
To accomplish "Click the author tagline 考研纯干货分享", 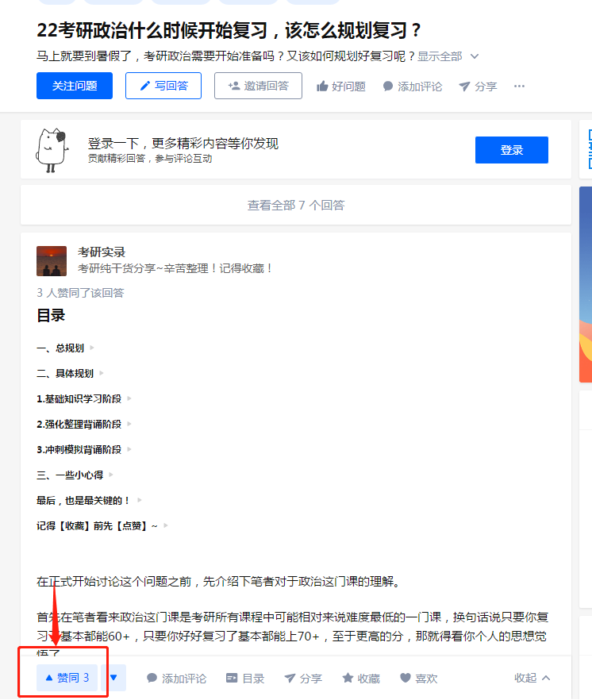I will [175, 268].
